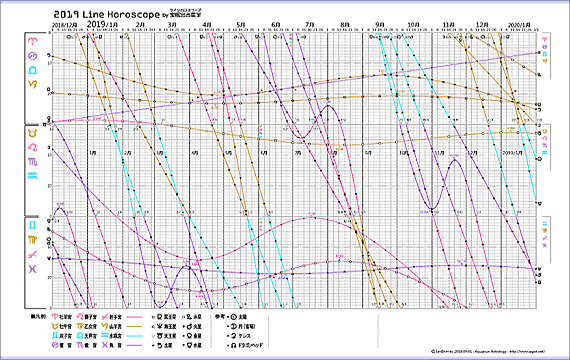Pick the purple line sample in the legend
The height and width of the screenshot is (360, 570).
point(134,345)
